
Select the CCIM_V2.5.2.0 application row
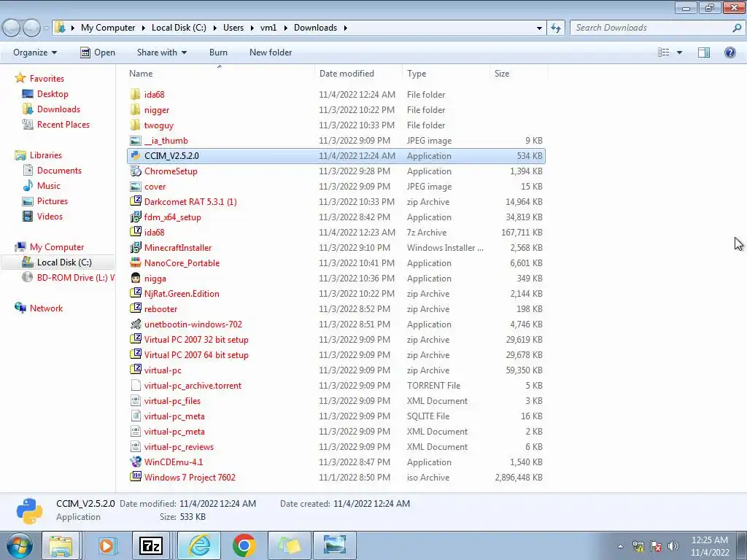coord(336,156)
